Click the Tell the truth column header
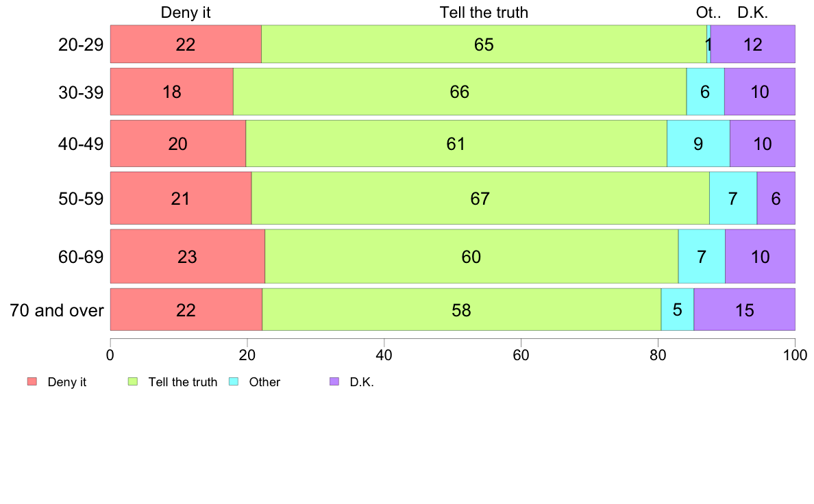Viewport: 814px width, 504px height. coord(484,12)
